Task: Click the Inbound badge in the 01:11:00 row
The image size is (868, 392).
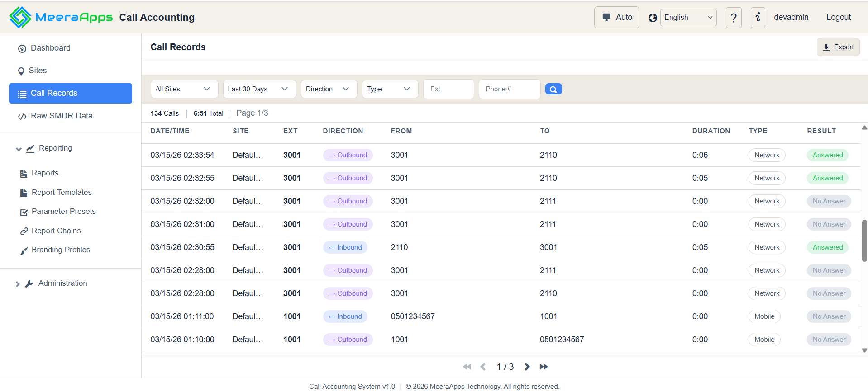Action: (345, 316)
